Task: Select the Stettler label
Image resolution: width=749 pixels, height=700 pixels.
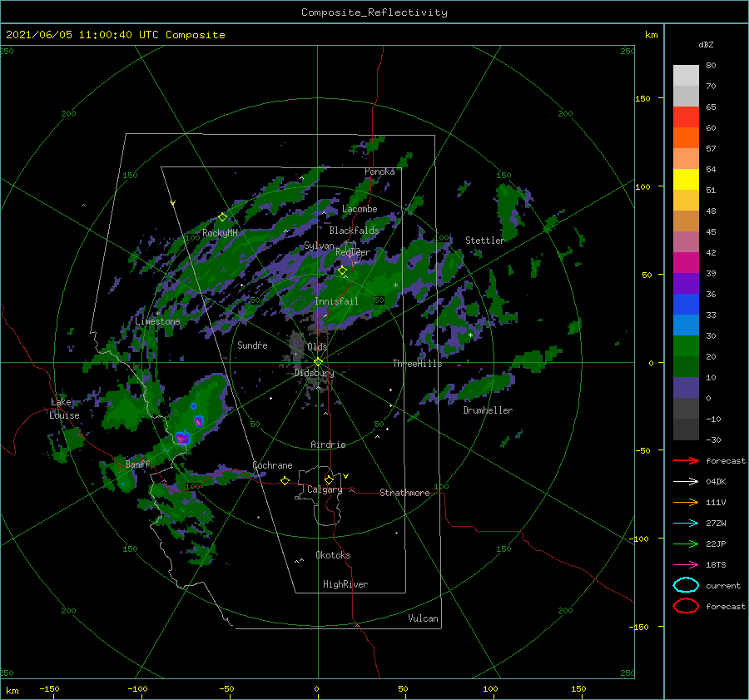Action: coord(485,241)
